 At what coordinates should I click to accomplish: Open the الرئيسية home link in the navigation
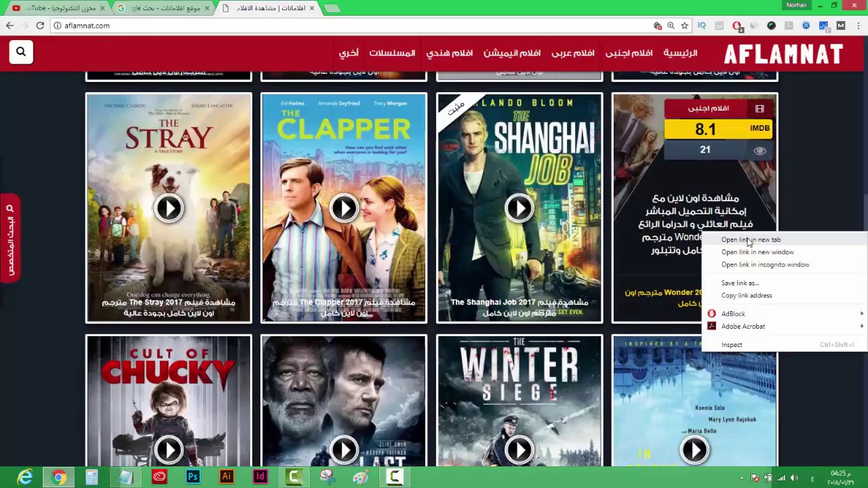coord(680,53)
